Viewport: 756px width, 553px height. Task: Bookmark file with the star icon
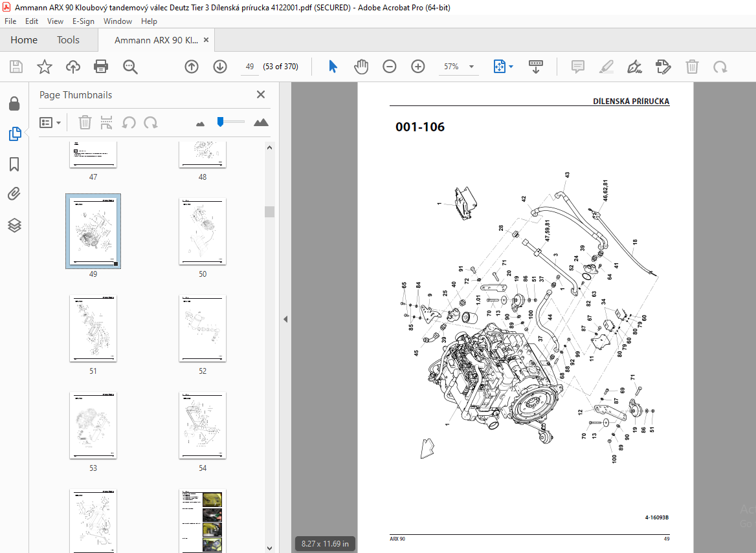coord(45,67)
